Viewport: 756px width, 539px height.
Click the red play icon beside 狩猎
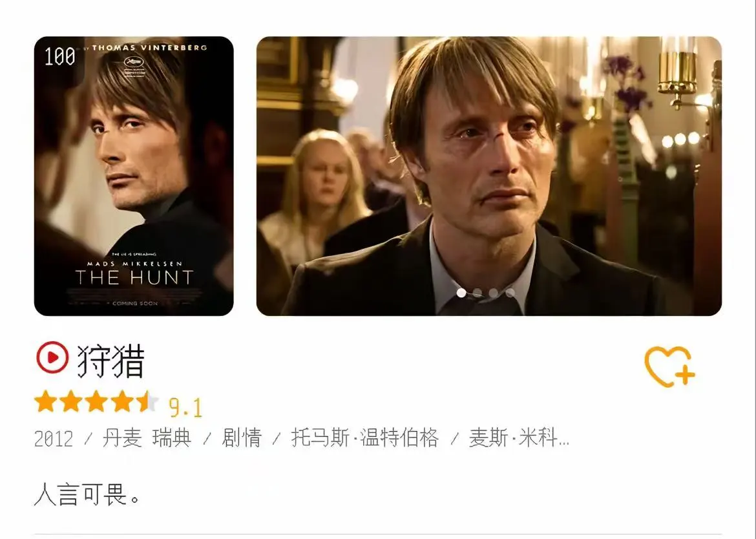tap(52, 357)
